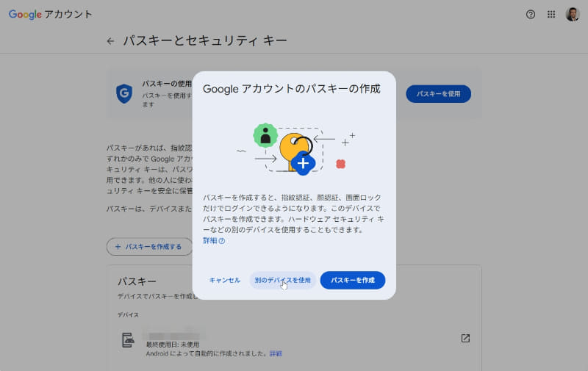Click キャンセル in the dialog

coord(225,281)
